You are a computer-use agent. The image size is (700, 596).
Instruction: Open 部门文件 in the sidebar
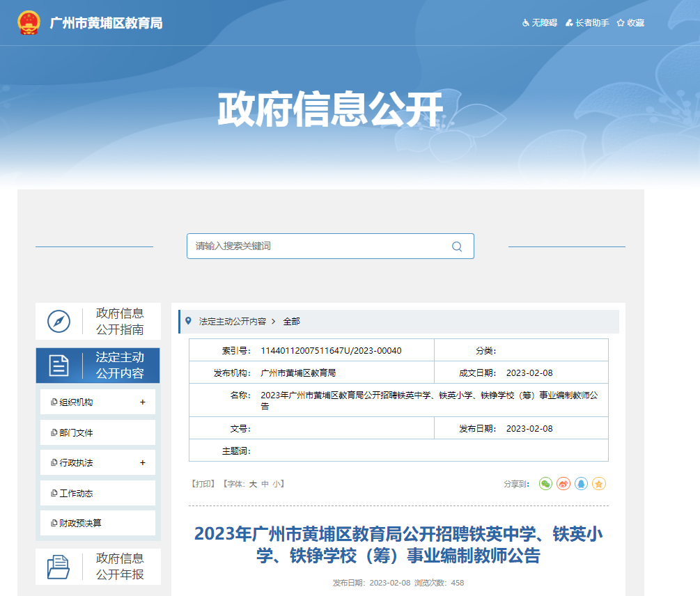tap(76, 433)
